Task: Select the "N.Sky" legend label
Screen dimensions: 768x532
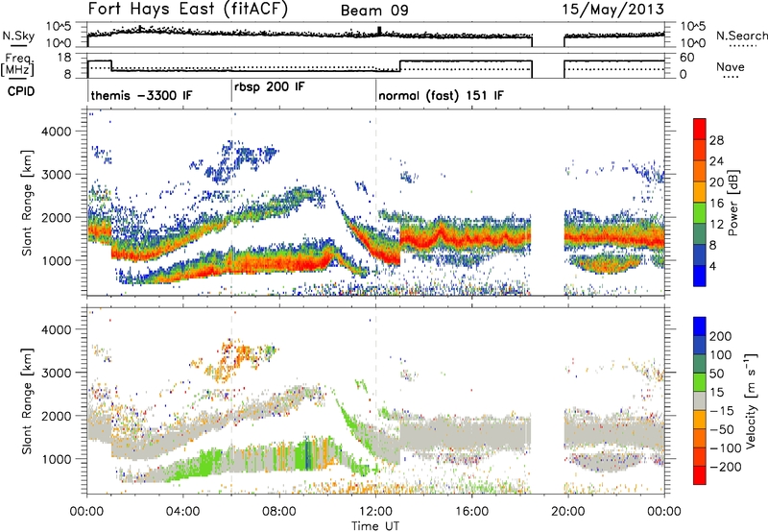Action: click(18, 36)
